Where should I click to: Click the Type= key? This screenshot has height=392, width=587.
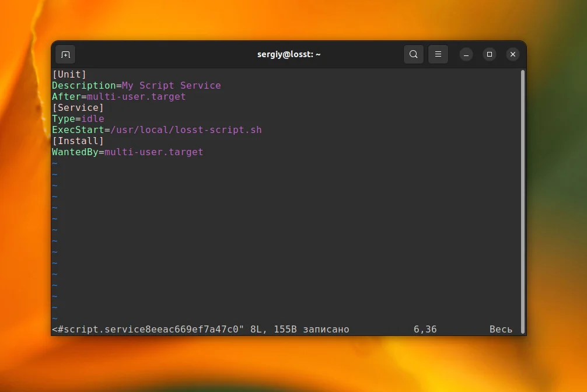click(67, 118)
